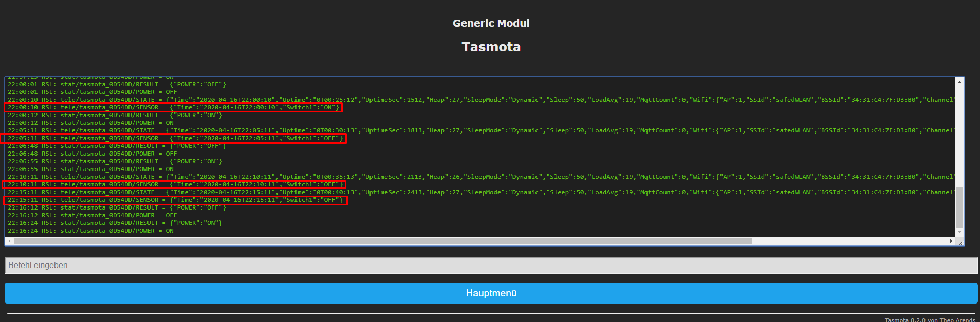Click the 22:16:12 RESULT POWER OFF line
Viewport: 980px width, 322px height.
tap(117, 207)
